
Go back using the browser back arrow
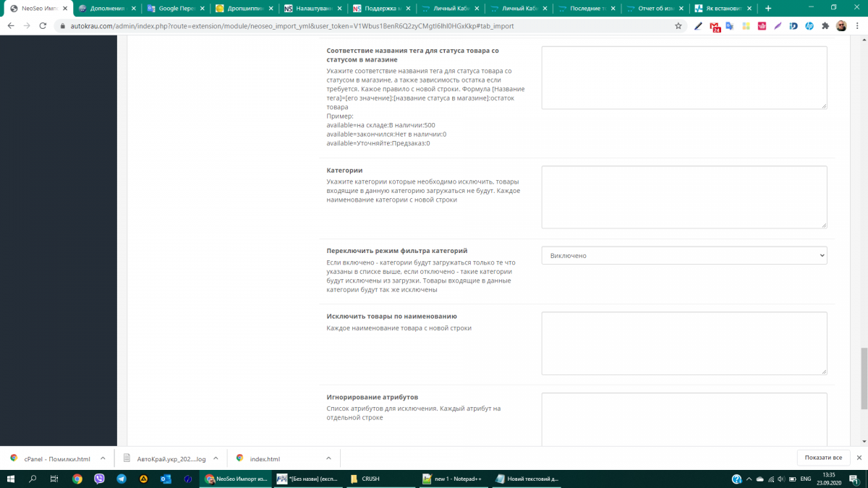10,25
